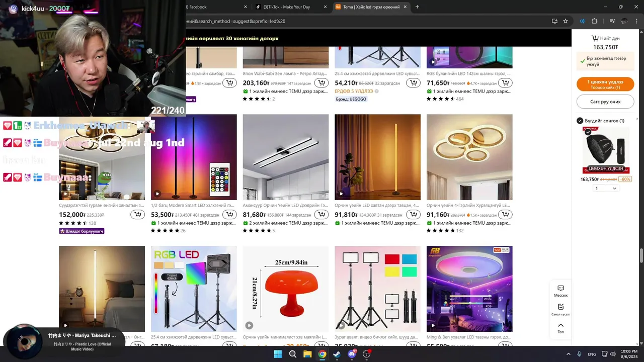This screenshot has height=362, width=644.
Task: Add the 152,000₮ ceiling light to cart
Action: (138, 215)
